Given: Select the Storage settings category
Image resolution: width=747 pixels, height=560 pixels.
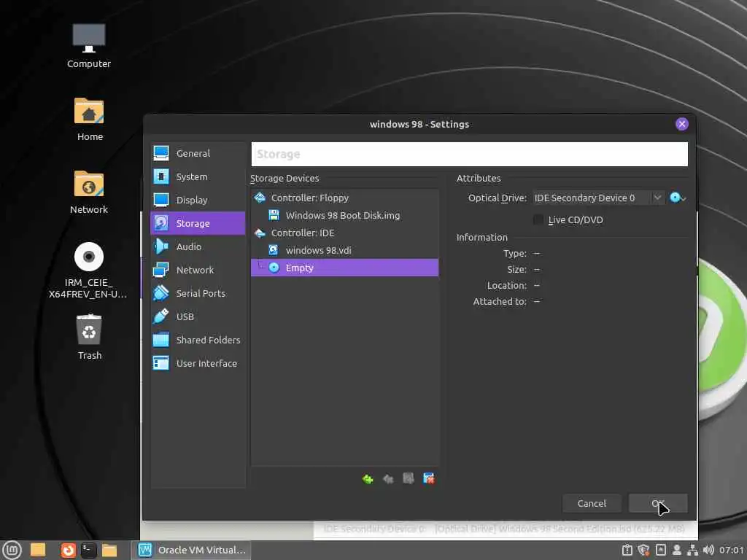Looking at the screenshot, I should click(x=197, y=223).
